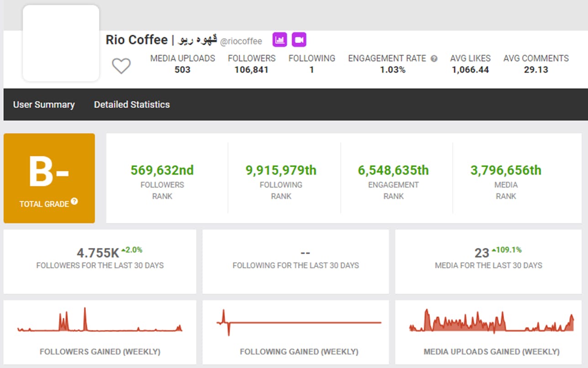Click the 23 media last 30 days value
The width and height of the screenshot is (588, 368).
pos(482,253)
